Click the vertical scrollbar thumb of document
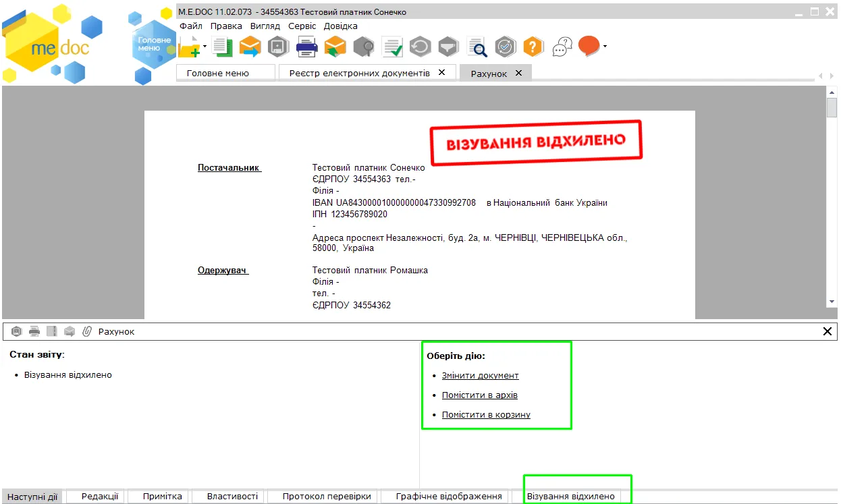This screenshot has height=504, width=841. click(x=832, y=108)
